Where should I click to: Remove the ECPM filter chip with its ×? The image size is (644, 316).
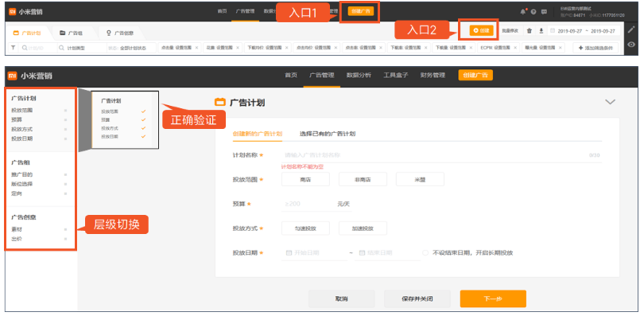coord(515,48)
